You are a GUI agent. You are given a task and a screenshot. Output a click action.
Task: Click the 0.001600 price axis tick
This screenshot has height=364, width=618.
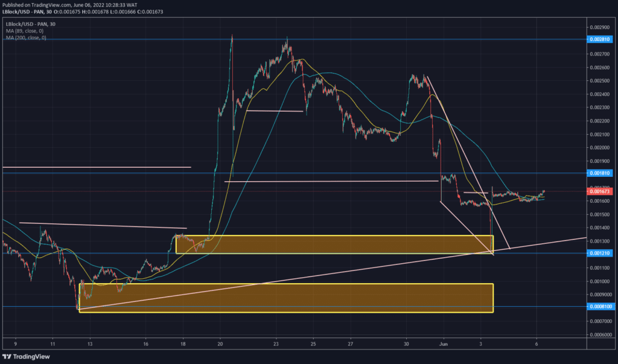(x=600, y=201)
